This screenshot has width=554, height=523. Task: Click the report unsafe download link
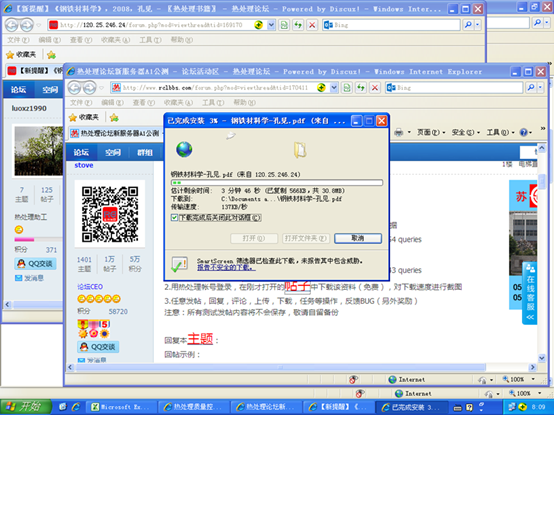click(226, 268)
